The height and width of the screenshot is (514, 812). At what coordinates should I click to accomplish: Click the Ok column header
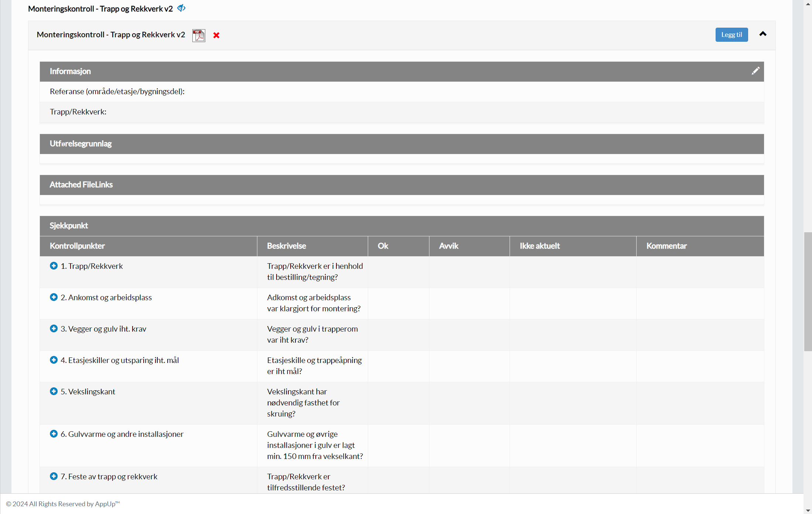pyautogui.click(x=398, y=246)
